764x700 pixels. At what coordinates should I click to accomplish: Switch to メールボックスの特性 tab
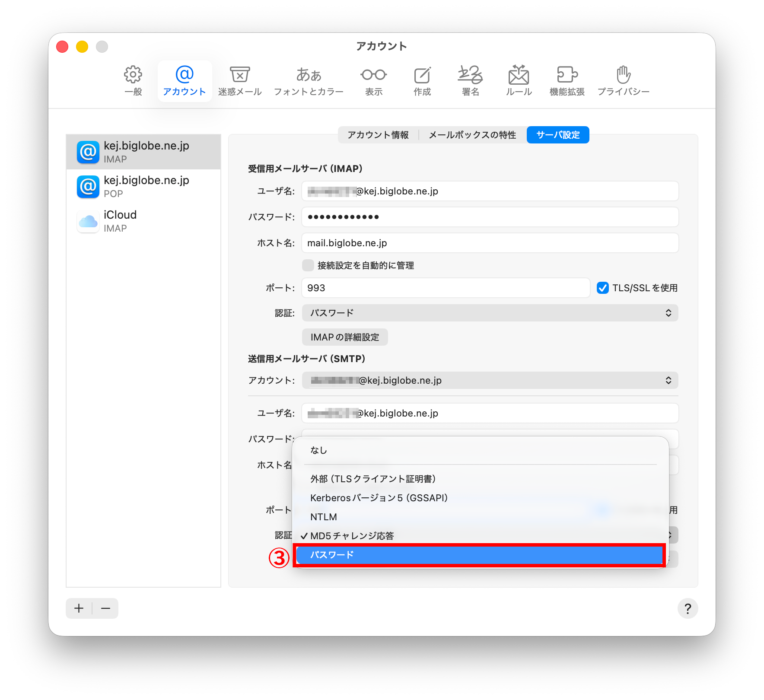click(472, 135)
